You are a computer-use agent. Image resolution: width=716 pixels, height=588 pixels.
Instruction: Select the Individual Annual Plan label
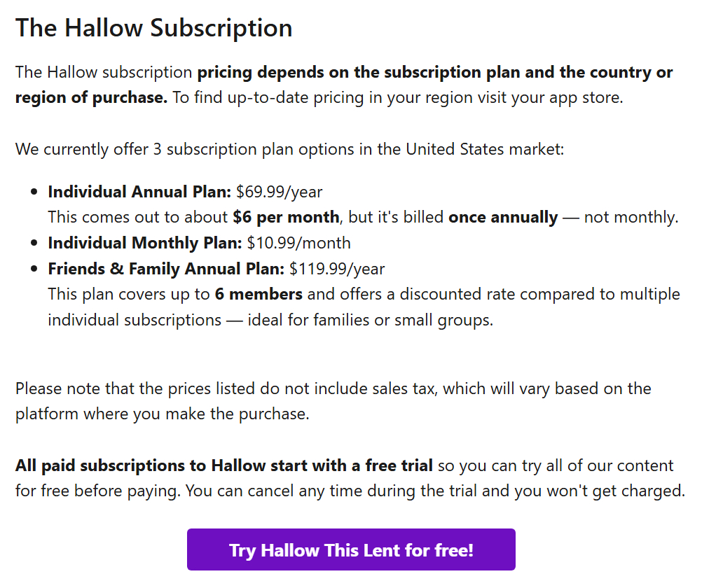(x=139, y=192)
